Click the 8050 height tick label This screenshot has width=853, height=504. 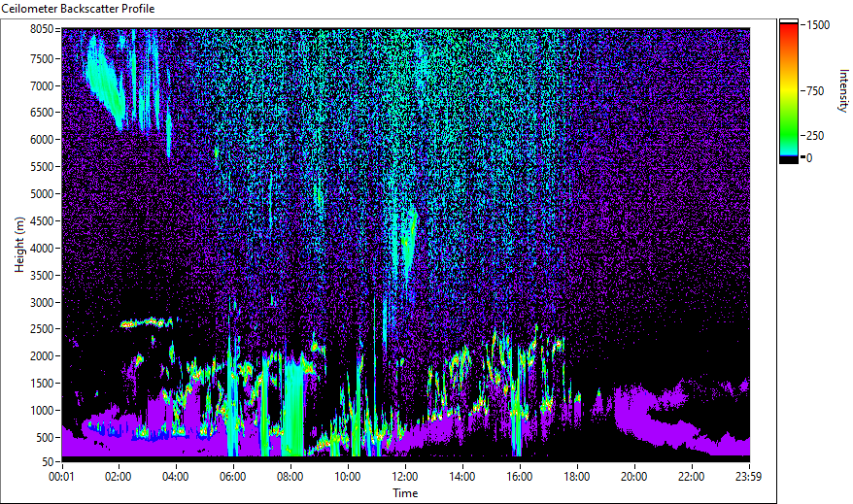[x=42, y=29]
